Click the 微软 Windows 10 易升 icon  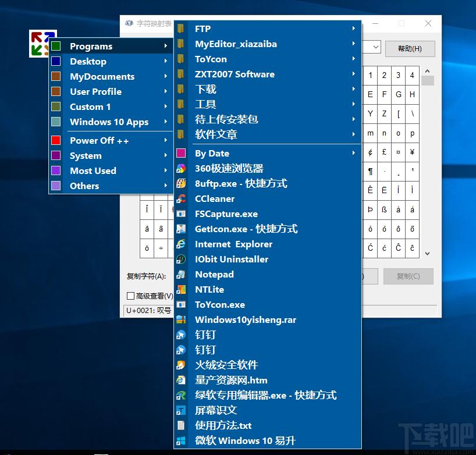[181, 440]
